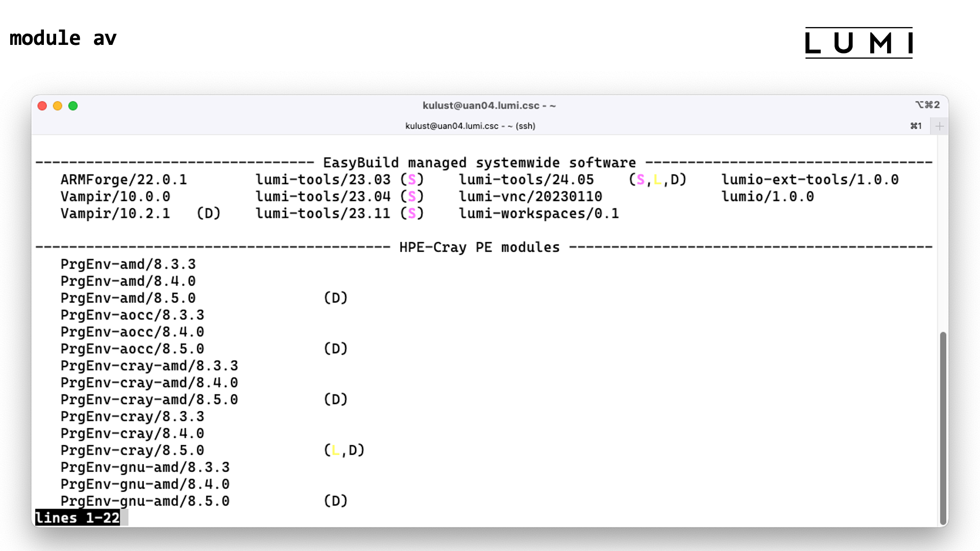This screenshot has height=551, width=980.
Task: Click the terminal scrollbar thumb
Action: coord(943,428)
